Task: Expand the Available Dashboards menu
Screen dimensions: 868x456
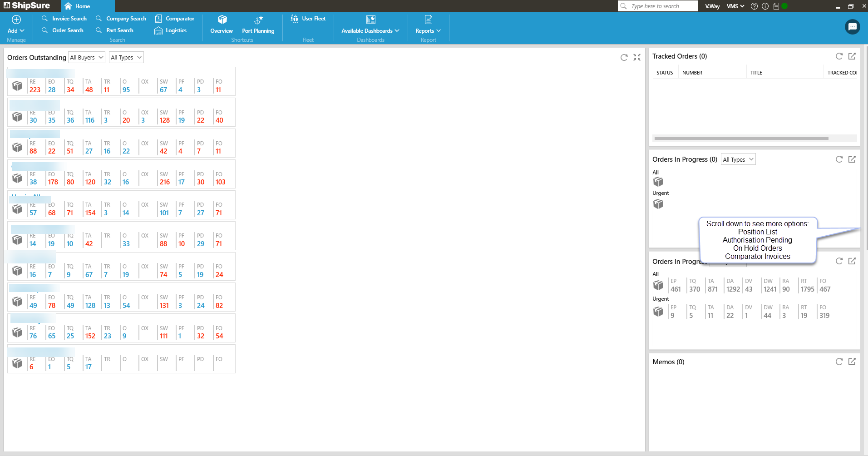Action: [370, 31]
